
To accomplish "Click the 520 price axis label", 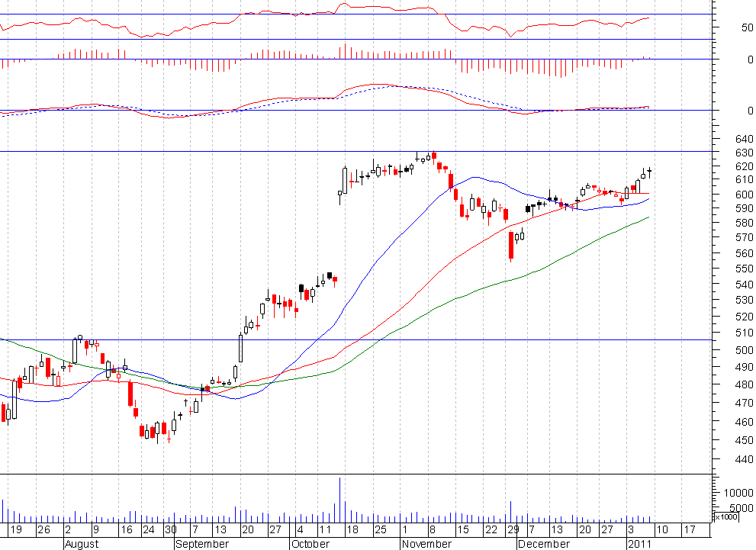I will tap(744, 317).
